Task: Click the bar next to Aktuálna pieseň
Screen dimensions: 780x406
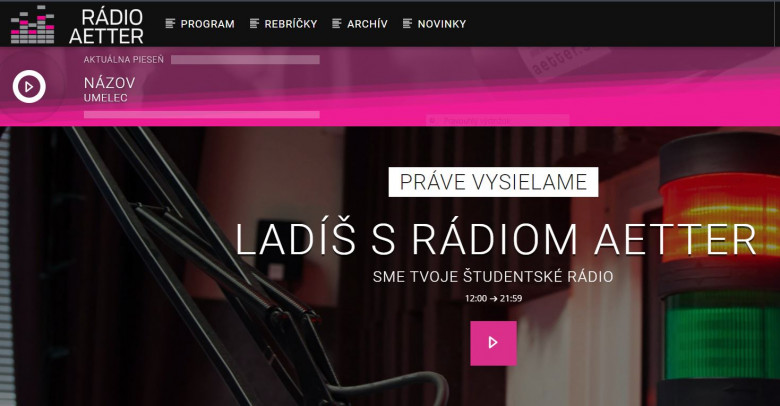Action: [245, 60]
